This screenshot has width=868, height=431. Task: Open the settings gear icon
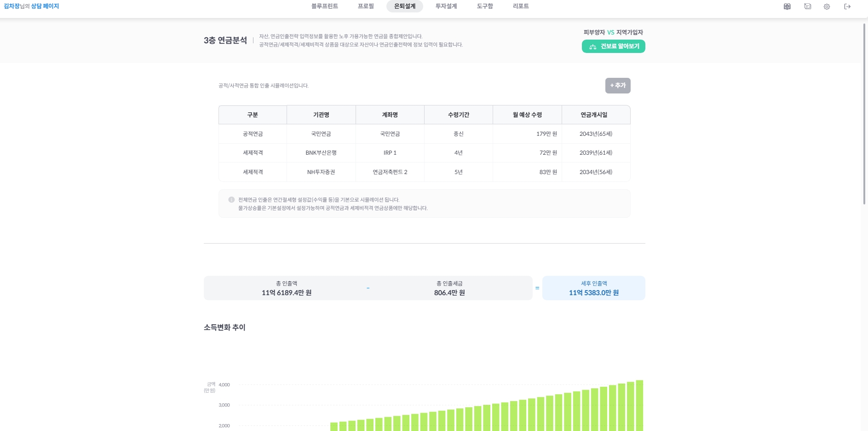[827, 6]
